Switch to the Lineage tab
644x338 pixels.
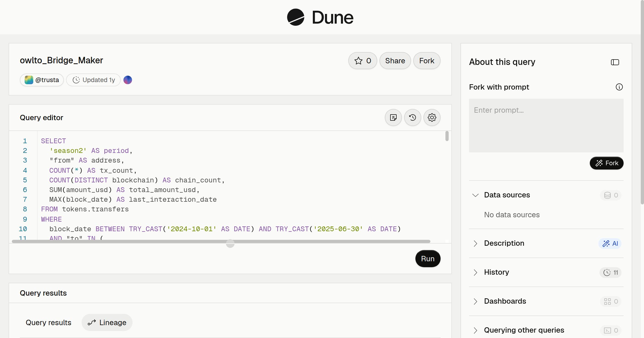click(x=107, y=322)
